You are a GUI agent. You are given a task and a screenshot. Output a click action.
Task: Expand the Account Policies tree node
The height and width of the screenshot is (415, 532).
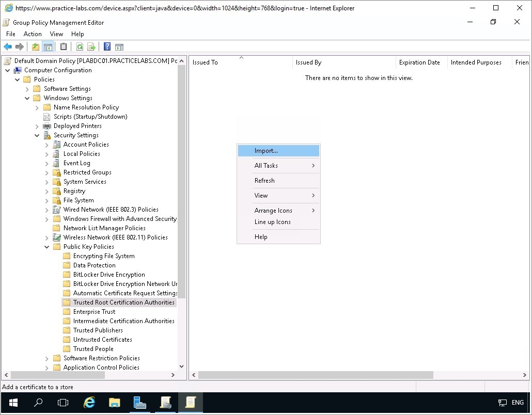coord(47,145)
